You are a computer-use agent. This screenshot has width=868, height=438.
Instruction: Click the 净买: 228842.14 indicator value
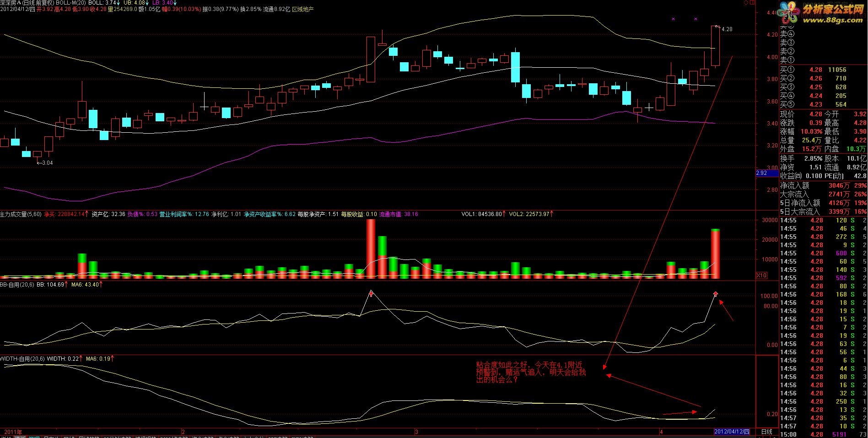tap(66, 214)
